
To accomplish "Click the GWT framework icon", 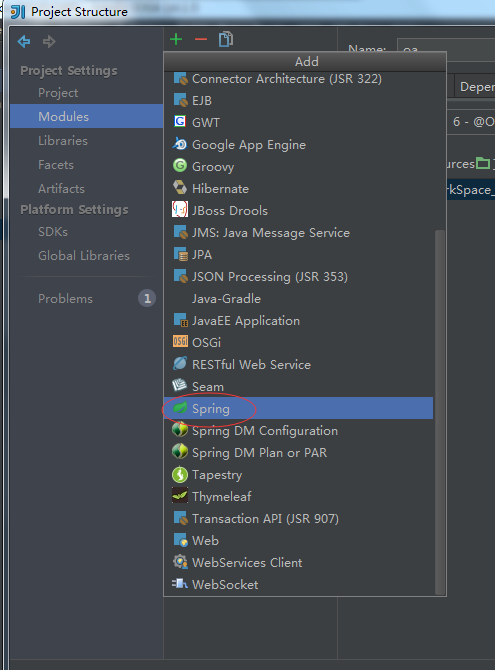I will 180,122.
